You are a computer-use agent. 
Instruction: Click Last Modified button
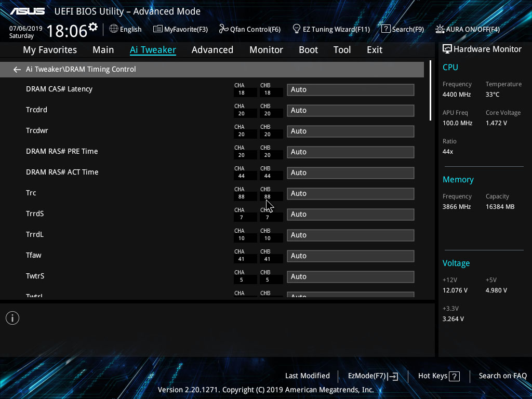308,376
